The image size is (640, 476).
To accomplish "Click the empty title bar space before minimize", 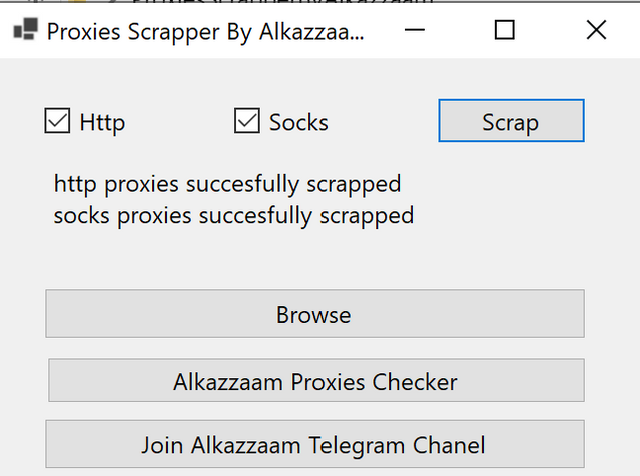I will pos(383,30).
